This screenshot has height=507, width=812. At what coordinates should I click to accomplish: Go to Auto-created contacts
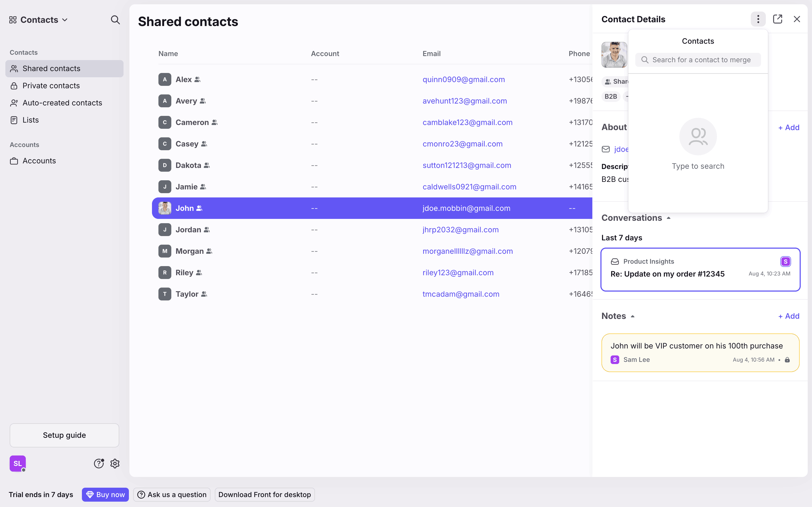pyautogui.click(x=62, y=103)
